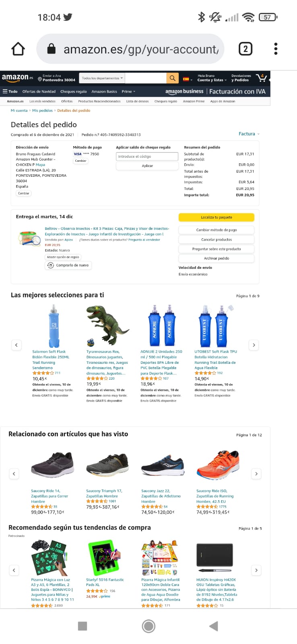297x644 pixels.
Task: Open the Tyrannosaurus Rex dinosaur thumbnail
Action: [107, 326]
